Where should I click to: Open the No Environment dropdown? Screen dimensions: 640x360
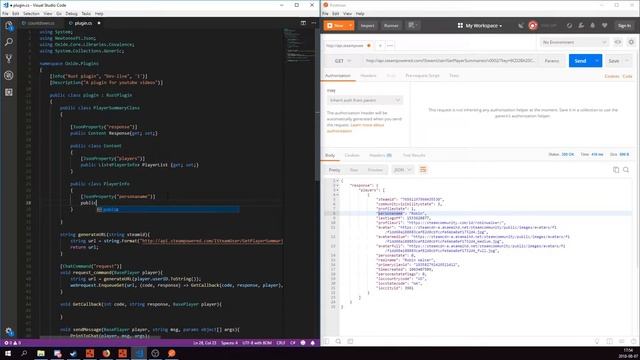point(574,42)
